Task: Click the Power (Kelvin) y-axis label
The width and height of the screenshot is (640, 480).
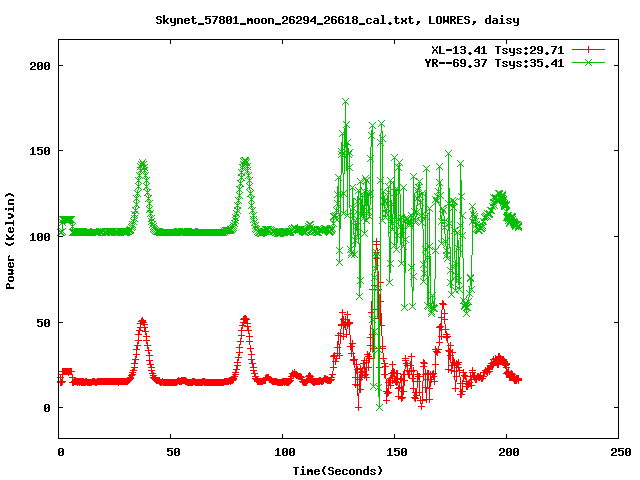Action: coord(10,241)
